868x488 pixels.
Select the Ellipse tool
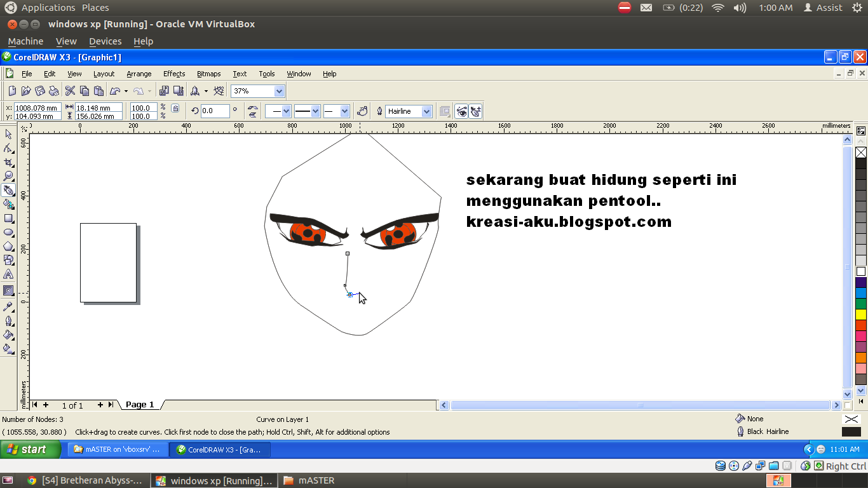pyautogui.click(x=8, y=232)
